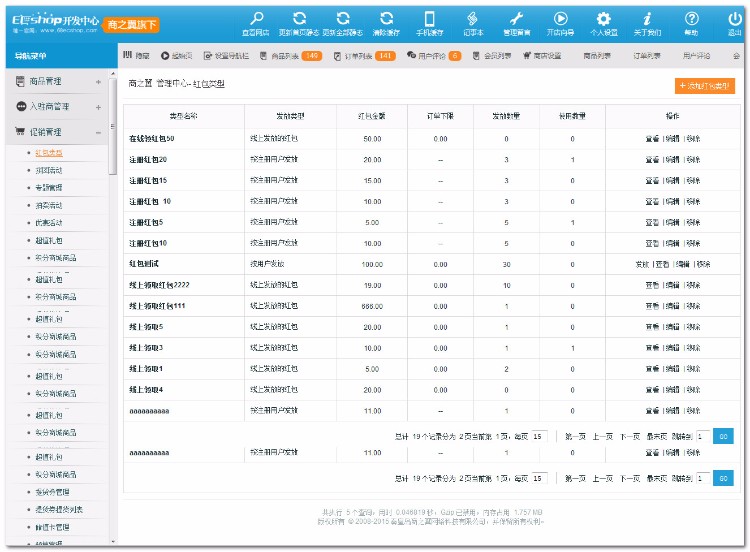The image size is (750, 552).
Task: Expand the 入驻商管理 menu section
Action: point(58,107)
